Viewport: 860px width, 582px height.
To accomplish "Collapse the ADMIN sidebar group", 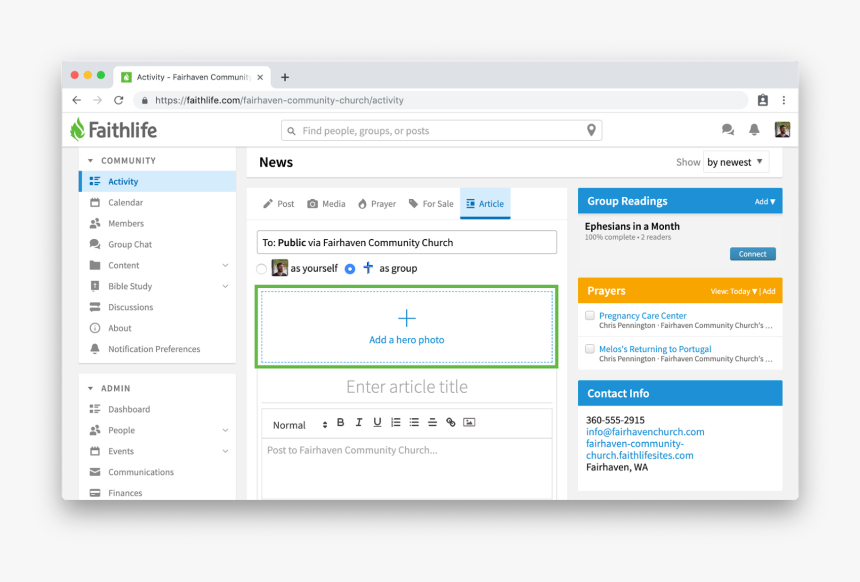I will [x=90, y=388].
